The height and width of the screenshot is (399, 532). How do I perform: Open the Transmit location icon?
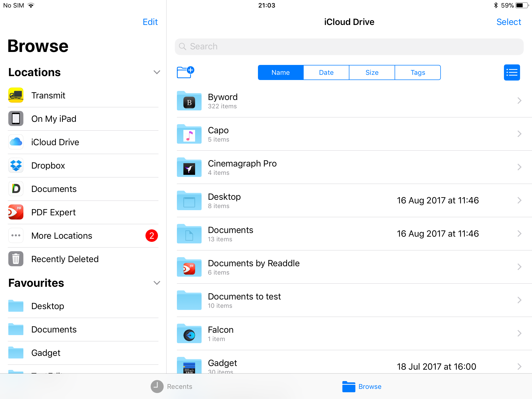coord(16,95)
